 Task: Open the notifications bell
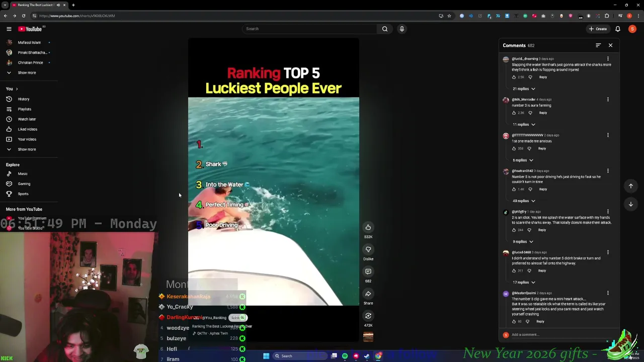[618, 29]
